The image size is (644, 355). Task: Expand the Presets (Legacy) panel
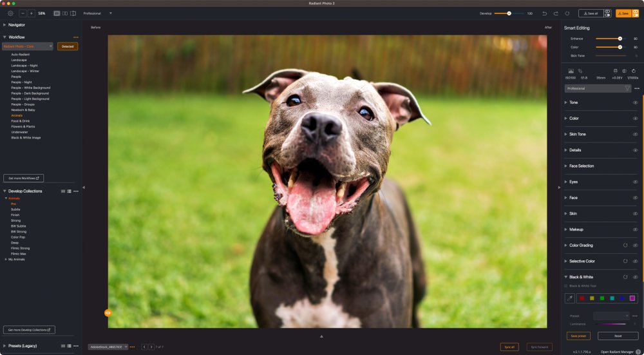5,346
